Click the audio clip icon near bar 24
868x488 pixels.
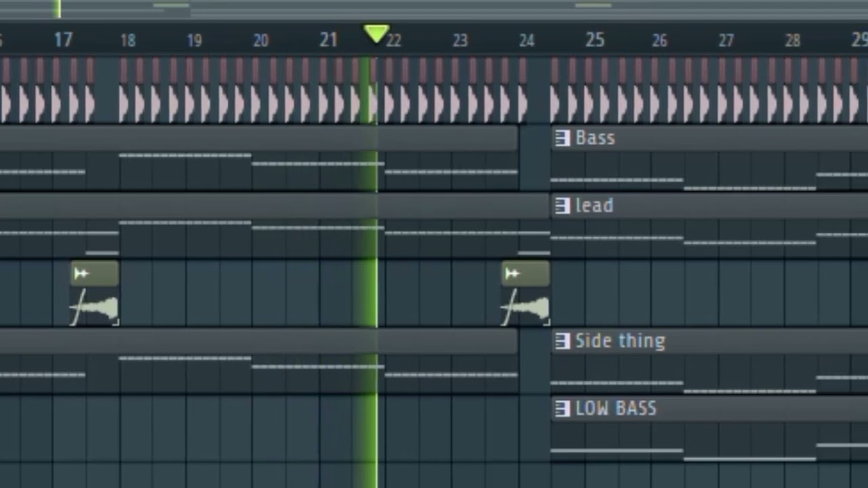512,273
